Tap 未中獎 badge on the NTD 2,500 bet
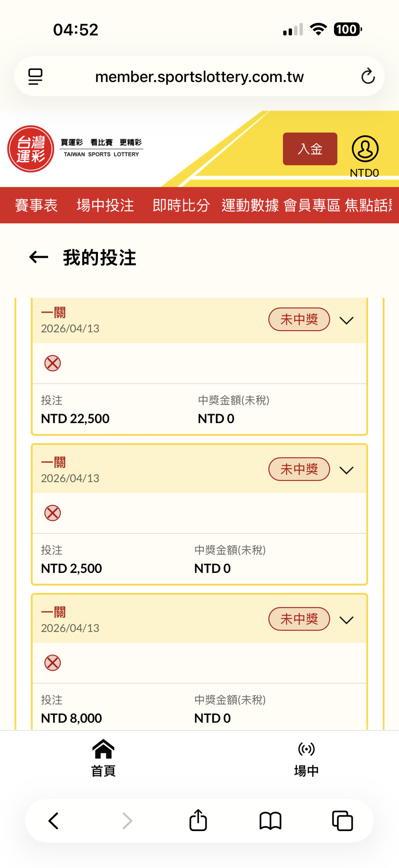Image resolution: width=399 pixels, height=868 pixels. click(x=299, y=469)
